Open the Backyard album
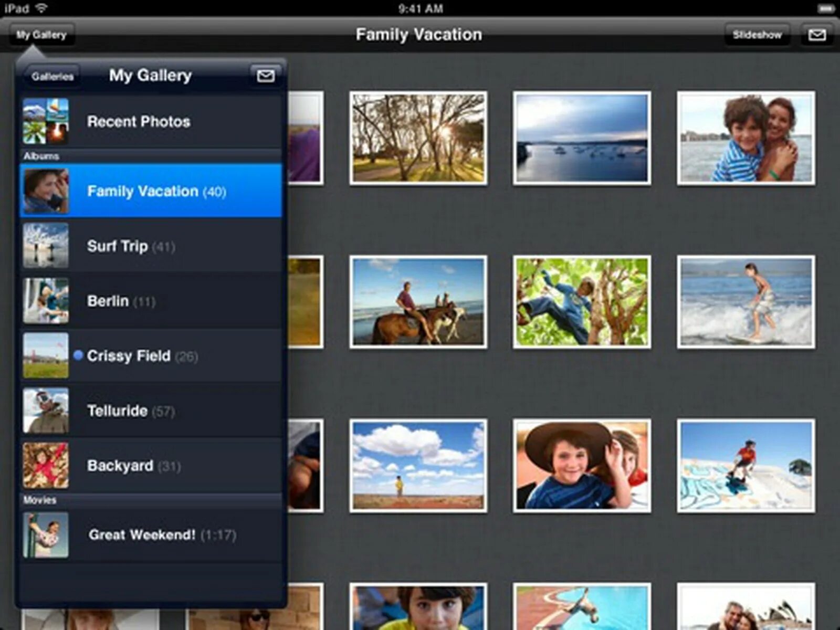The height and width of the screenshot is (630, 840). [x=151, y=466]
